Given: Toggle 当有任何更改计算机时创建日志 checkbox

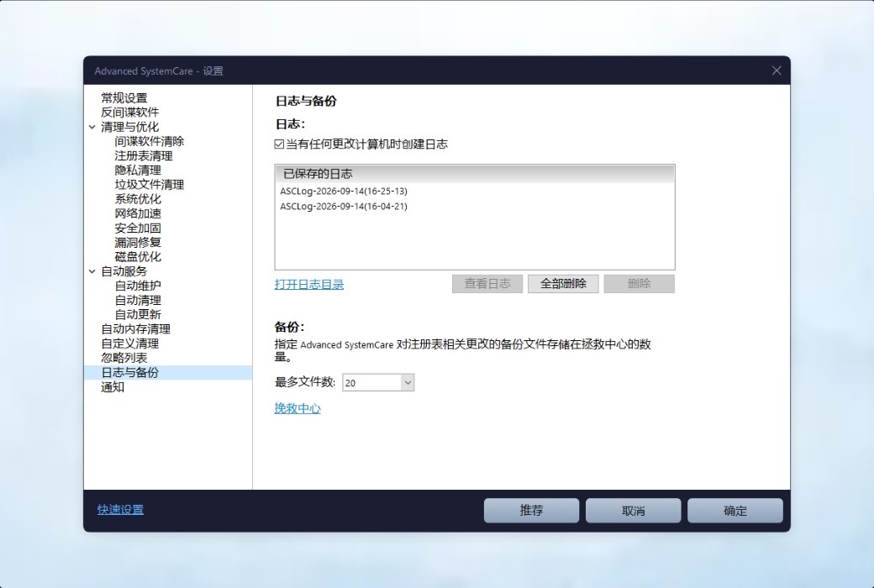Looking at the screenshot, I should click(279, 144).
